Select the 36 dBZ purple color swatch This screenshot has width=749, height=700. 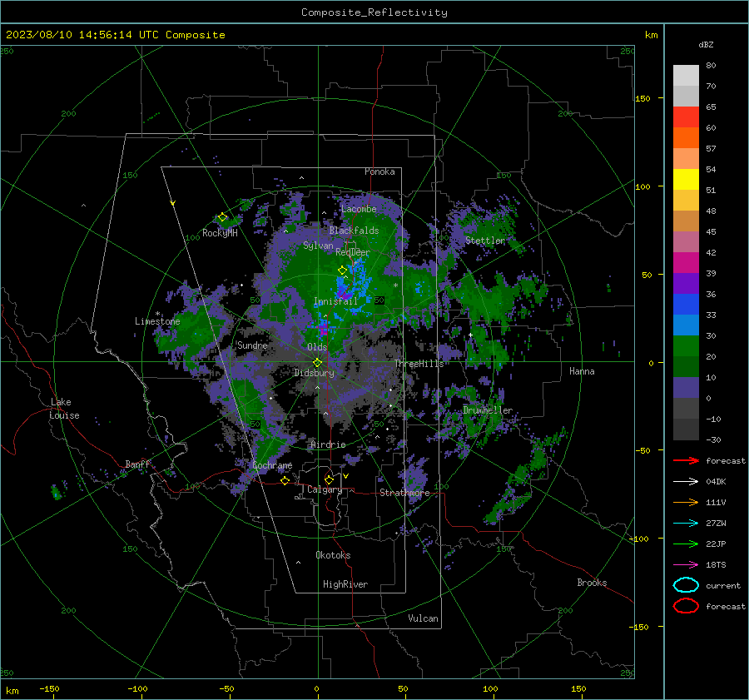point(686,284)
